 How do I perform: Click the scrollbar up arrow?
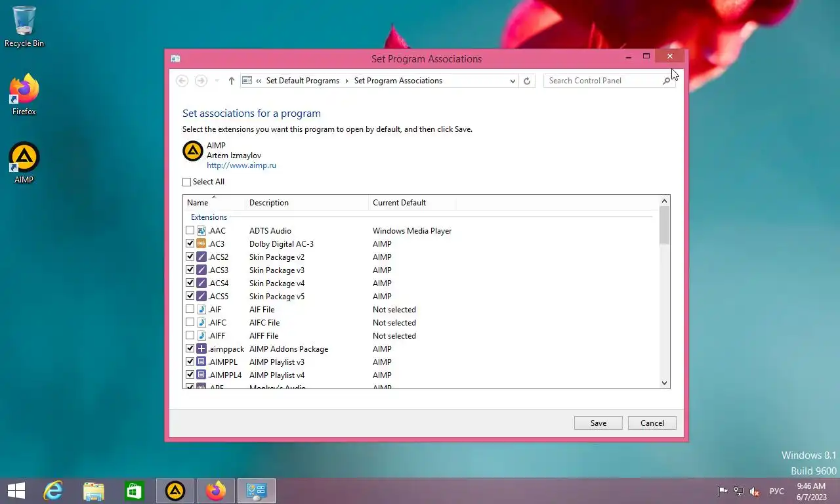pyautogui.click(x=664, y=201)
